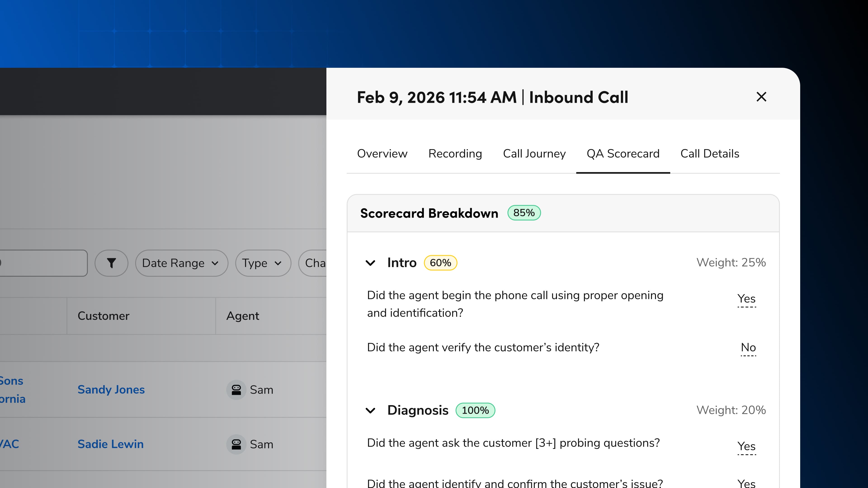Collapse the Diagnosis section chevron
The image size is (868, 488).
point(370,411)
